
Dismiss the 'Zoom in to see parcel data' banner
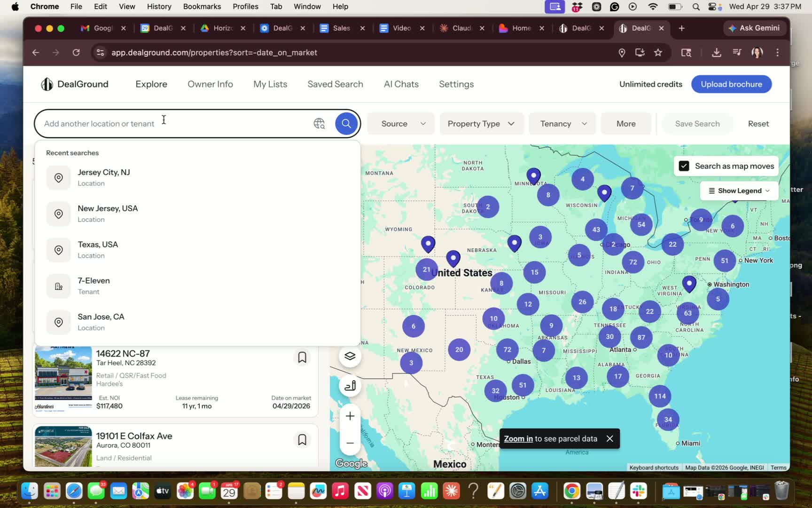coord(610,438)
